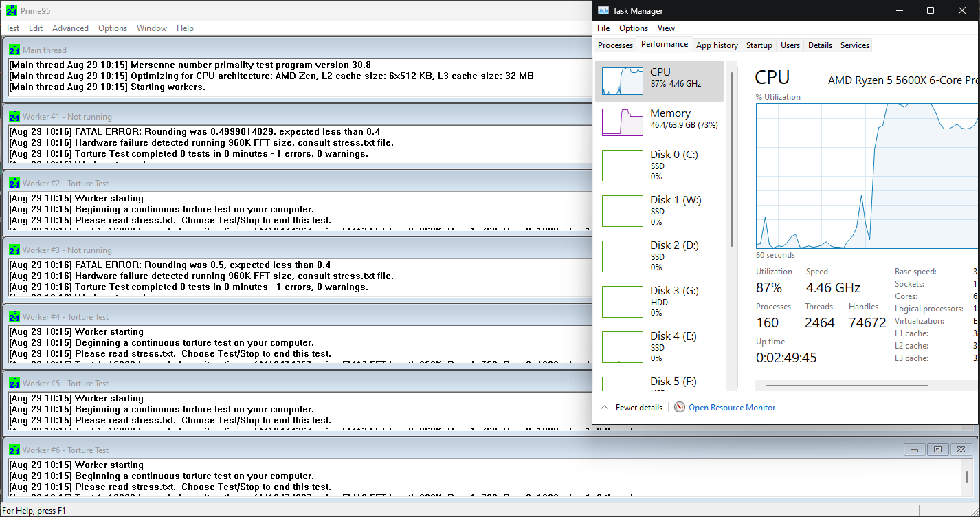Viewport: 980px width, 517px height.
Task: Click the 'Optimizing for CPU architecture' log line
Action: coord(271,76)
